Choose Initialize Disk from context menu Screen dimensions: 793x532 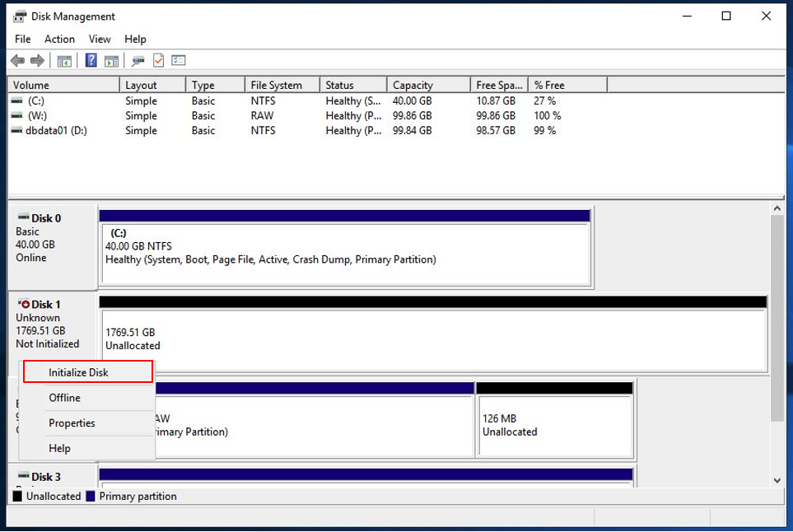(x=87, y=371)
